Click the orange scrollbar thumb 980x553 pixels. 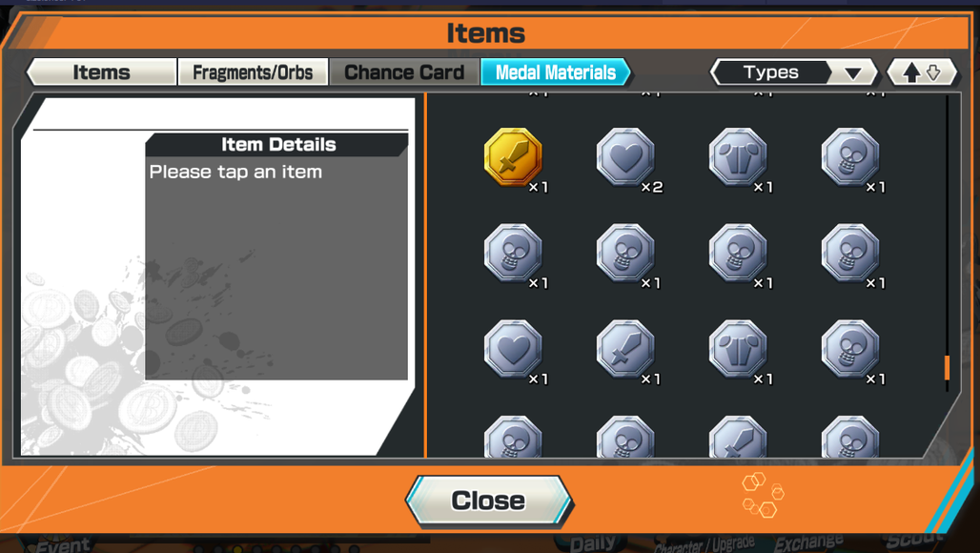948,367
